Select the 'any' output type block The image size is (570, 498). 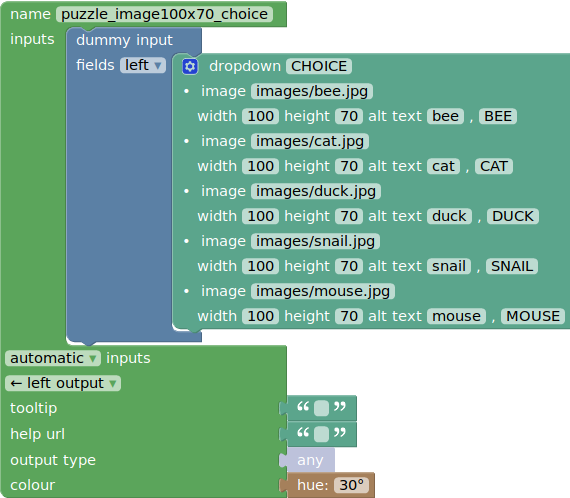pyautogui.click(x=310, y=460)
